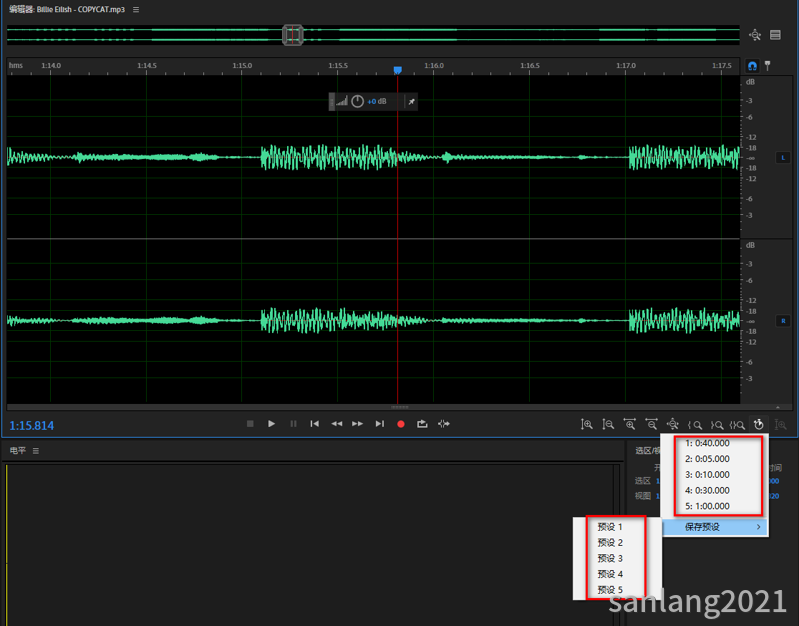Viewport: 799px width, 626px height.
Task: Click the pin icon on HUD
Action: tap(411, 101)
